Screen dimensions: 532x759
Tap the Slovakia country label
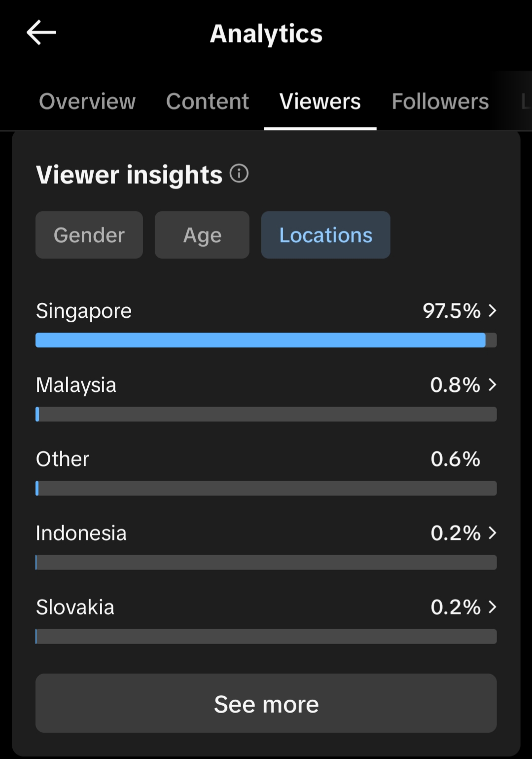pyautogui.click(x=75, y=607)
